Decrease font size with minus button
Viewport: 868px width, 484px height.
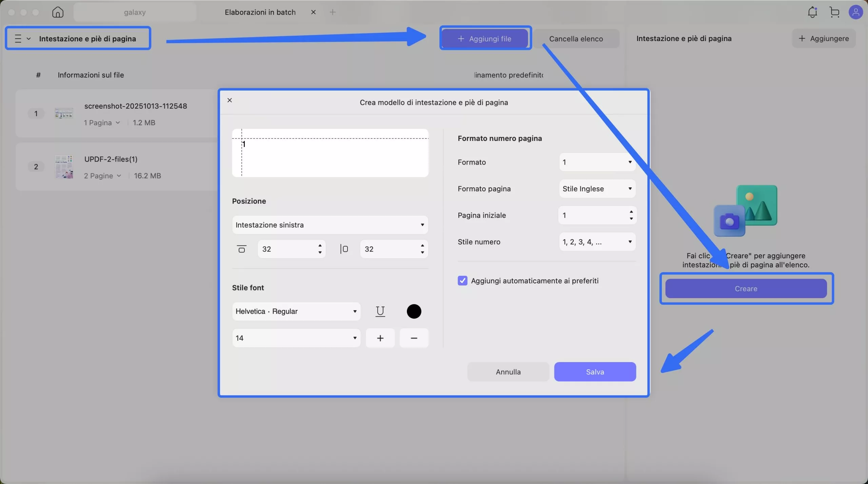(x=414, y=338)
